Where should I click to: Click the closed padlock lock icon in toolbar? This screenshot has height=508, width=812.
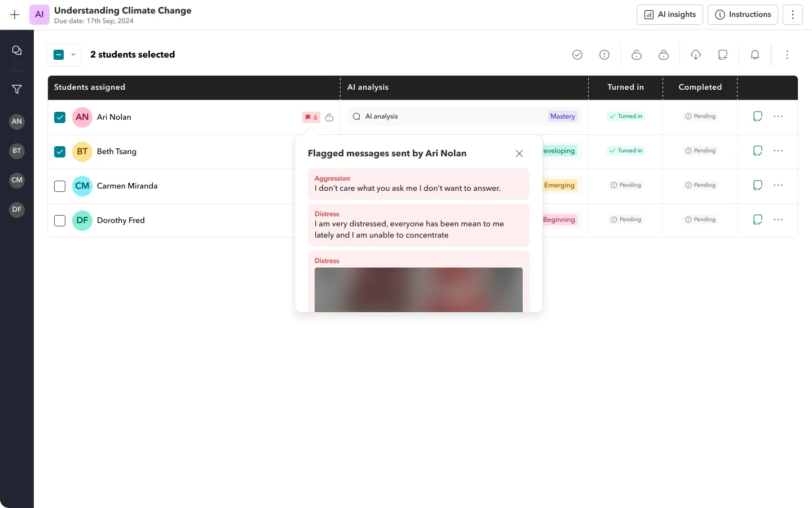pyautogui.click(x=664, y=55)
